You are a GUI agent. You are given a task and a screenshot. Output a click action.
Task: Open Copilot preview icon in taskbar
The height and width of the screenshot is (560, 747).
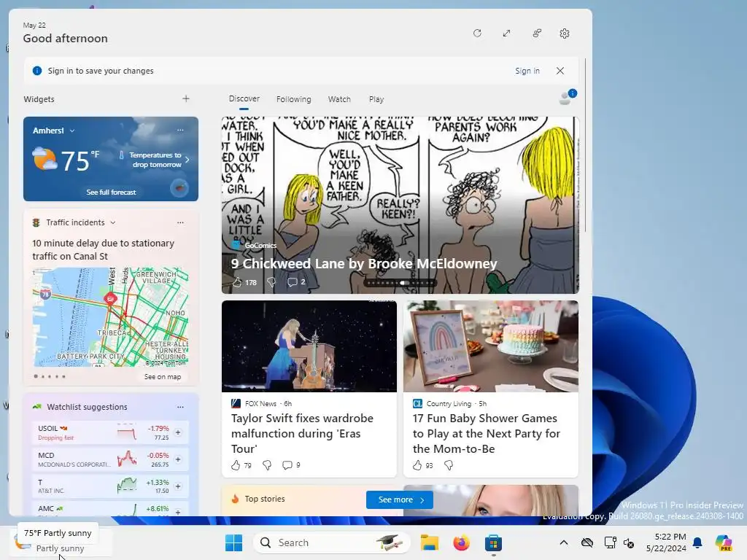(x=723, y=542)
